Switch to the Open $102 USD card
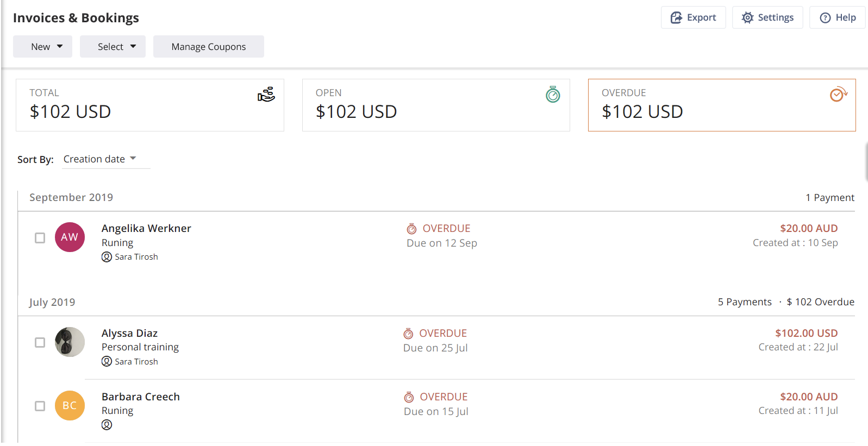This screenshot has width=868, height=446. (436, 105)
